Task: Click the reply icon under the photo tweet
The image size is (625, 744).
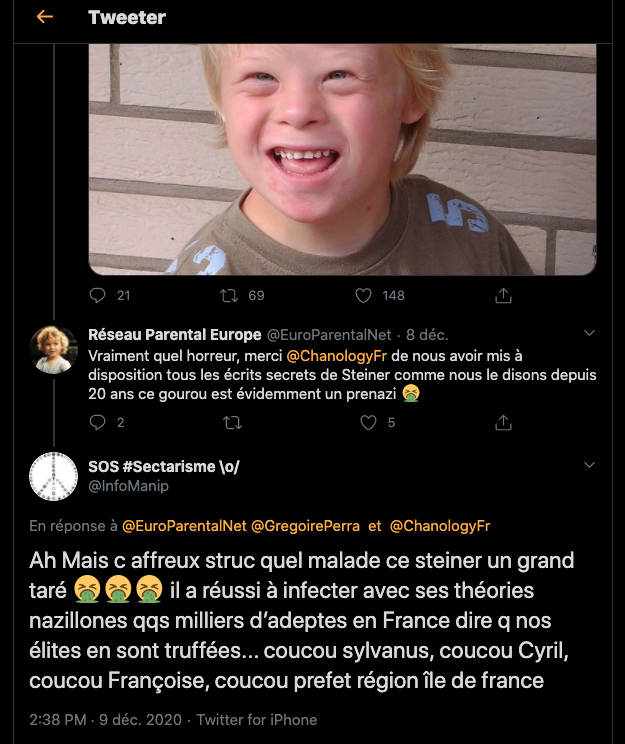Action: (97, 295)
